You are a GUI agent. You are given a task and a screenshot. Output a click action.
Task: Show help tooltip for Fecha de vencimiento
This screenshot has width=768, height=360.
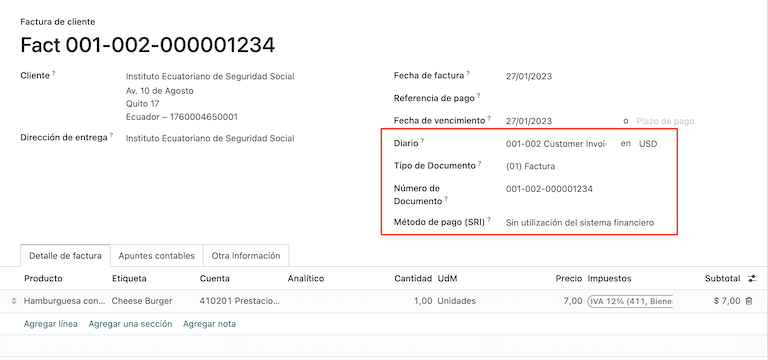click(489, 118)
